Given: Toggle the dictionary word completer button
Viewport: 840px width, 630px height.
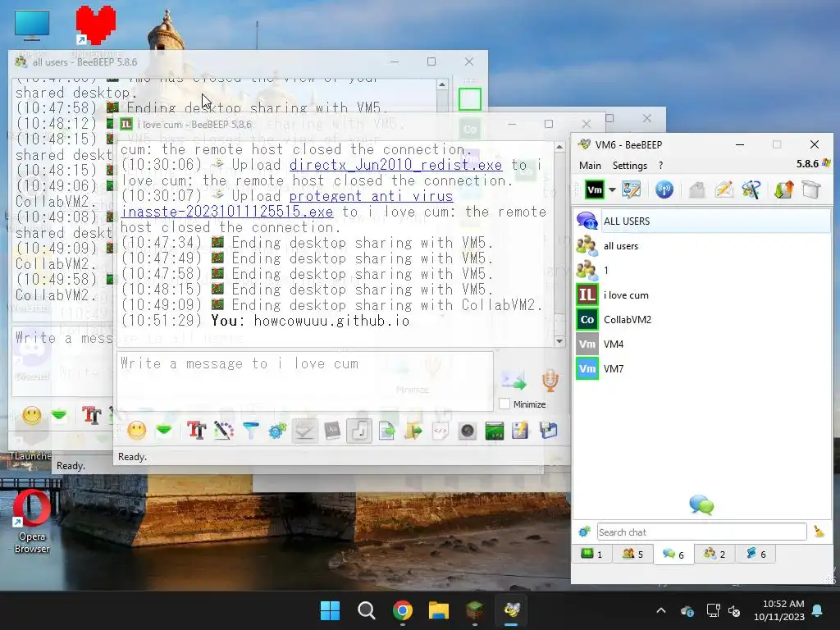Looking at the screenshot, I should pos(332,430).
